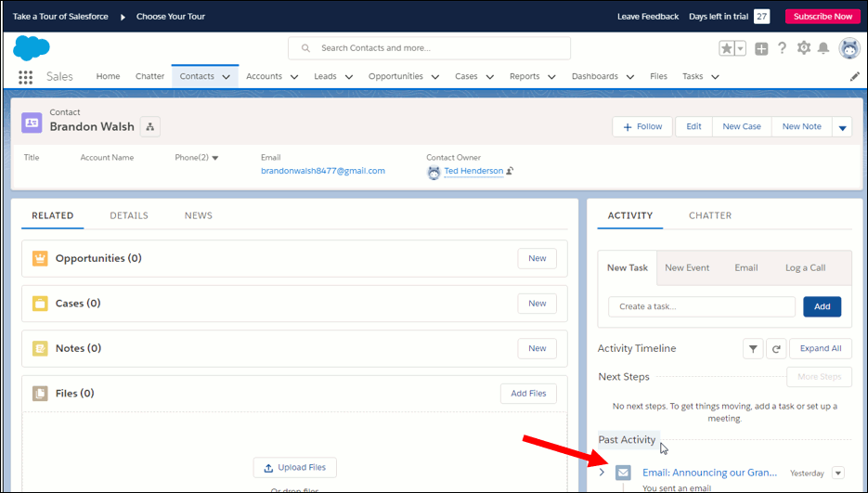Filter the Activity Timeline with funnel icon

click(x=753, y=348)
